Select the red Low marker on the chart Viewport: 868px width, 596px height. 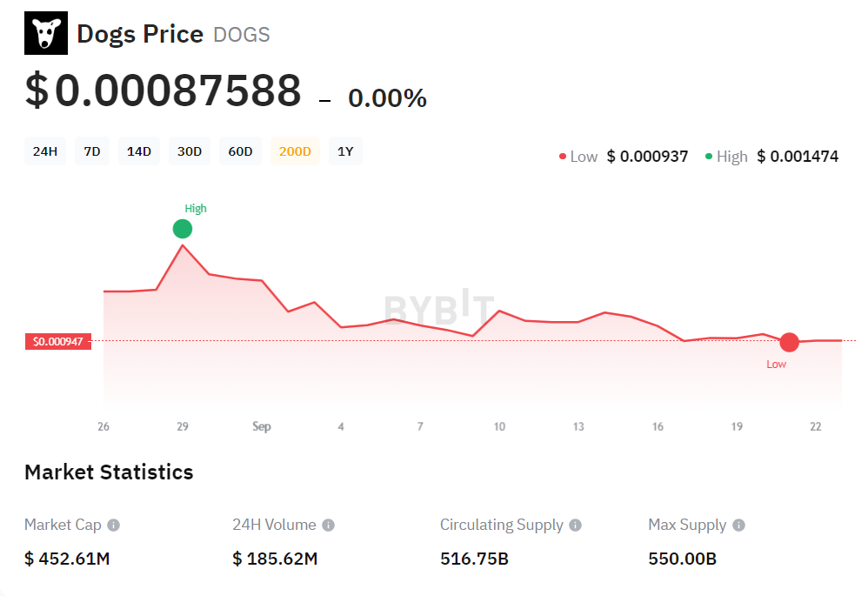pyautogui.click(x=789, y=342)
